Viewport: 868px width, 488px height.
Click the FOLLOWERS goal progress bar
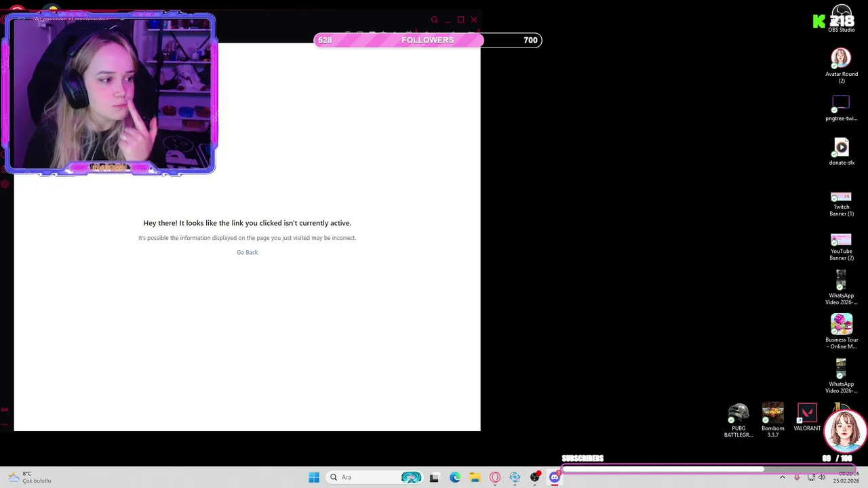tap(428, 40)
